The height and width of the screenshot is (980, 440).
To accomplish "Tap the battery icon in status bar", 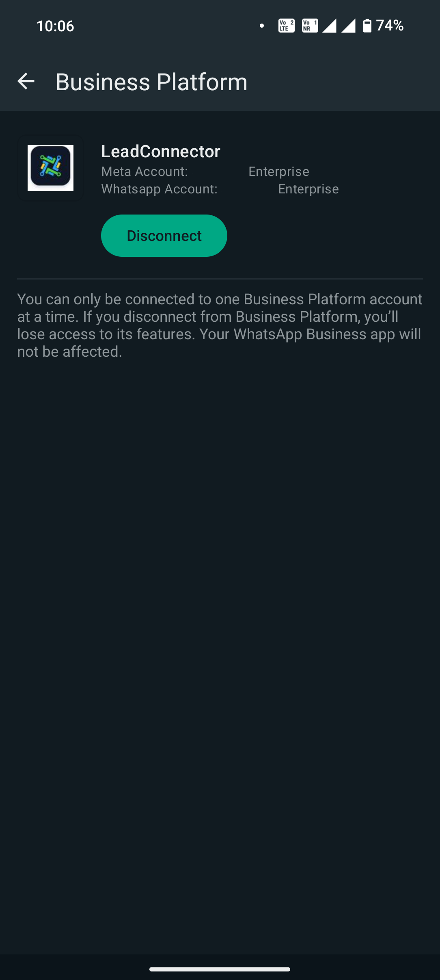I will (x=367, y=26).
